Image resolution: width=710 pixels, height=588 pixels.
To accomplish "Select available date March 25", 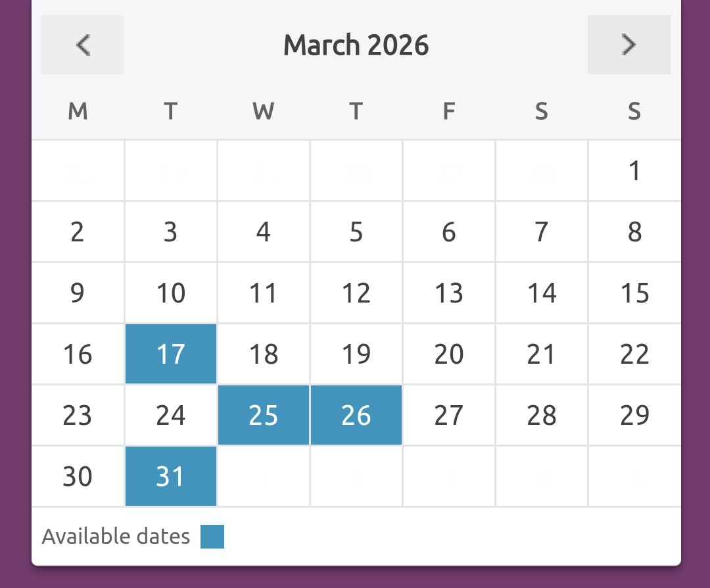I will coord(264,415).
